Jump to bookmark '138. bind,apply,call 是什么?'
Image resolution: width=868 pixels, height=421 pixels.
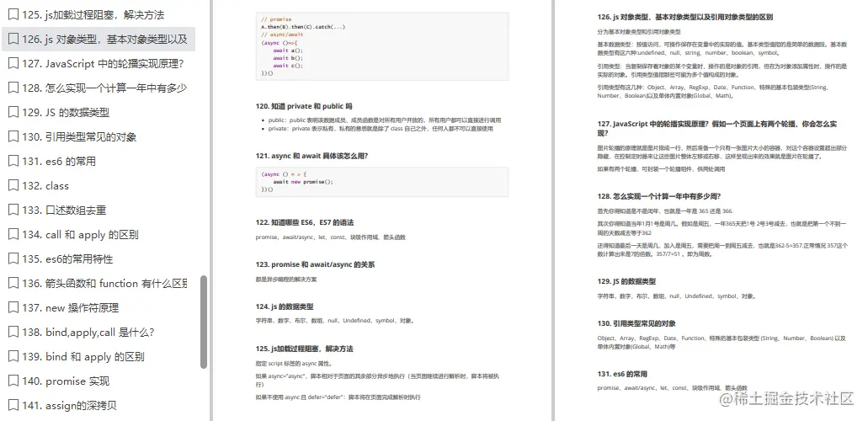(88, 332)
